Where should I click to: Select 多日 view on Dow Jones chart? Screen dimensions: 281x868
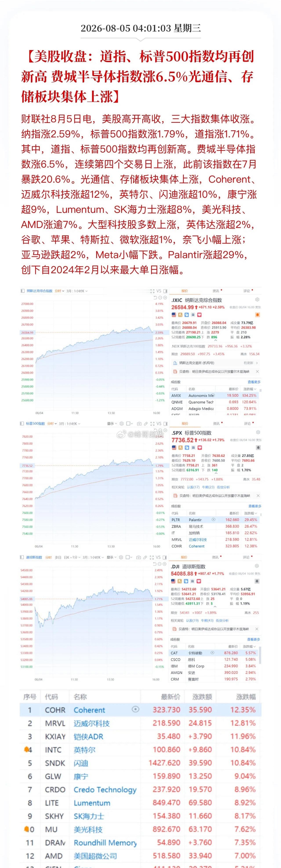pyautogui.click(x=58, y=557)
